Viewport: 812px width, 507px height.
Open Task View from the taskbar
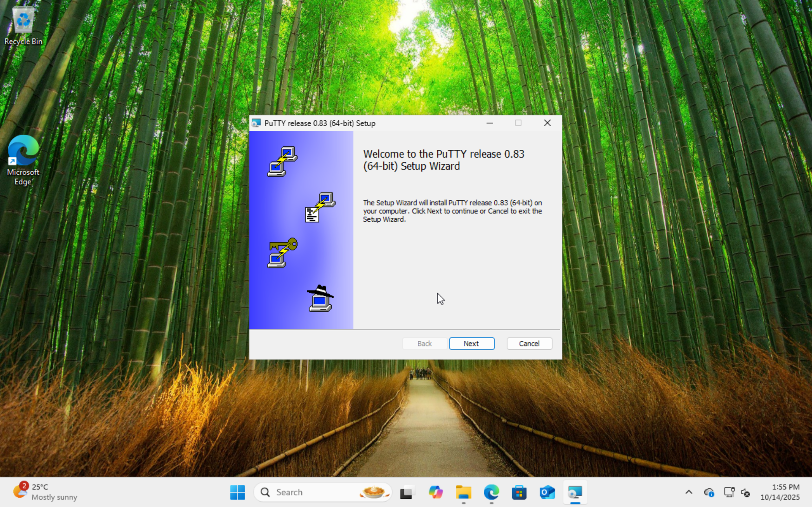pyautogui.click(x=407, y=492)
